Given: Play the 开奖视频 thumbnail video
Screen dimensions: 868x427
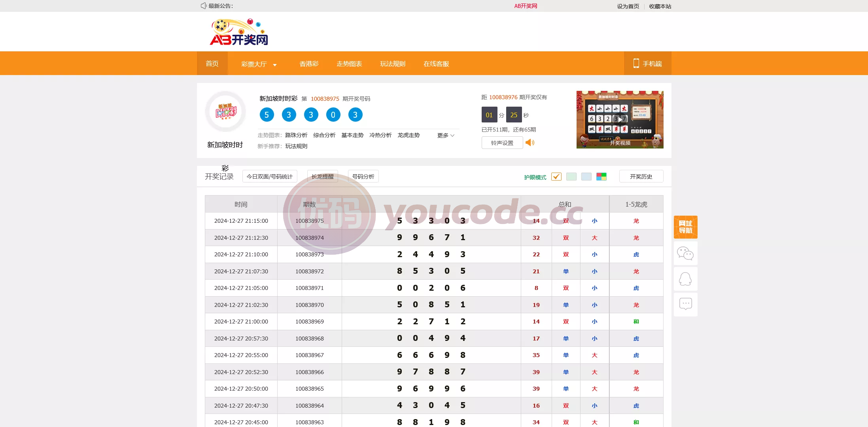Looking at the screenshot, I should coord(620,119).
